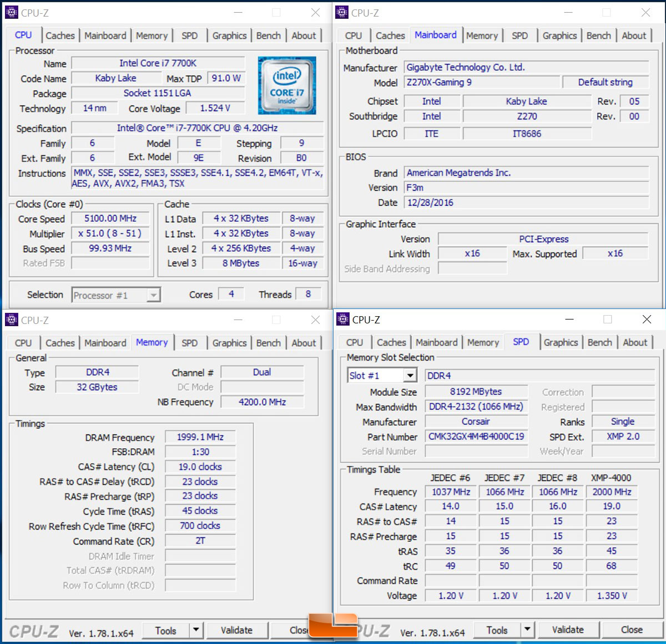The image size is (666, 644).
Task: Click the Tools button in the Memory window
Action: point(165,630)
